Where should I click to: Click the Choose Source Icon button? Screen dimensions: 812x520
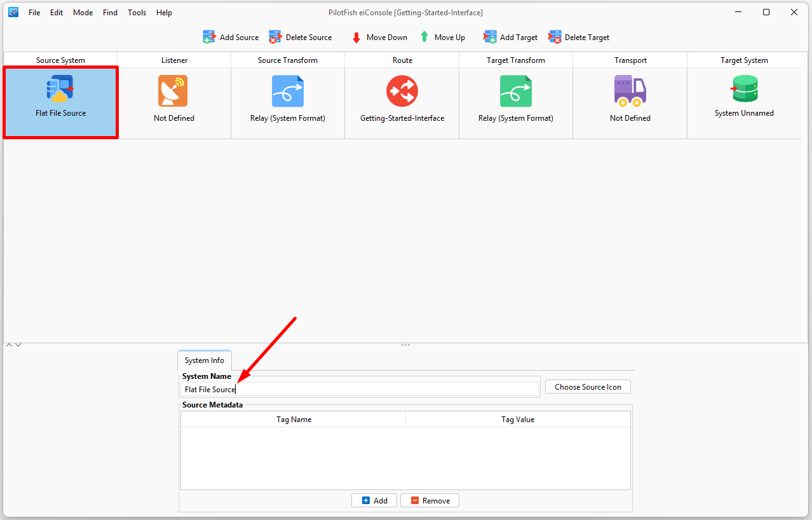(x=588, y=387)
